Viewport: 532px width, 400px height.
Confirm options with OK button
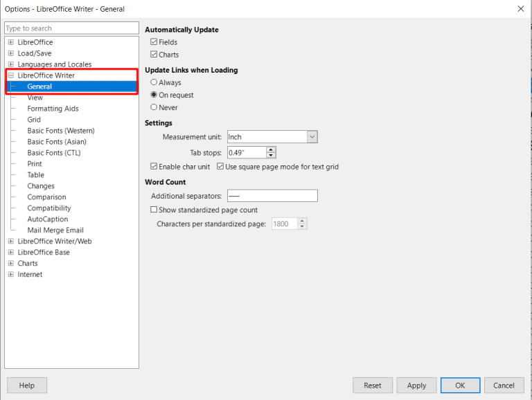pos(461,385)
